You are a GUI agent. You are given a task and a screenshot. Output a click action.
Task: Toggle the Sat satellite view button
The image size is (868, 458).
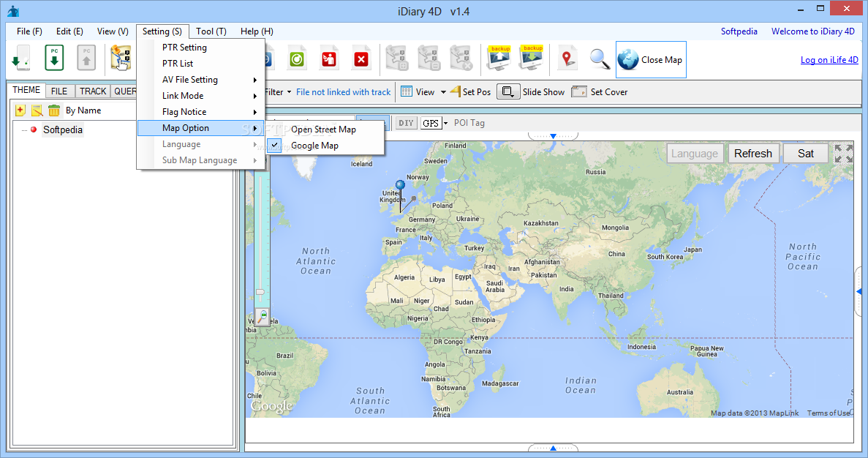(805, 154)
